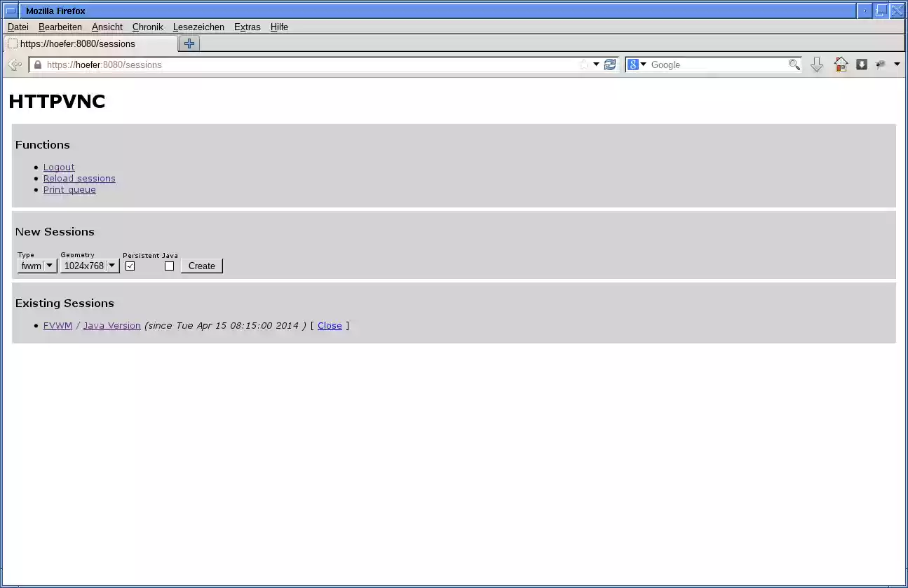Open the Firefox home page
908x588 pixels.
[x=840, y=64]
